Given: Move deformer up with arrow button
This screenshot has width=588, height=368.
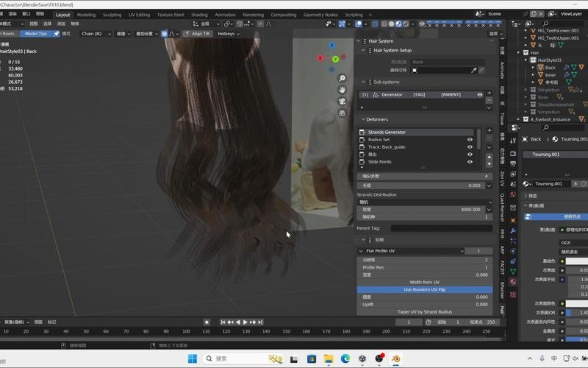Looking at the screenshot, I should coord(489,157).
